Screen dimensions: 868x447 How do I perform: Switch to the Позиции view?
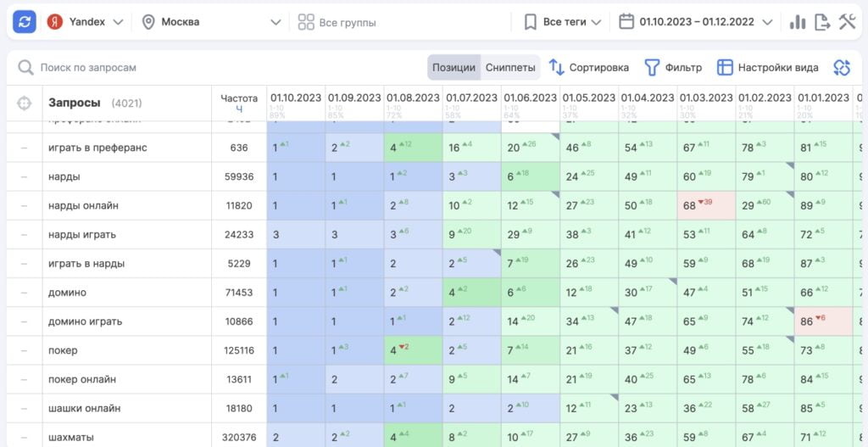pyautogui.click(x=453, y=68)
